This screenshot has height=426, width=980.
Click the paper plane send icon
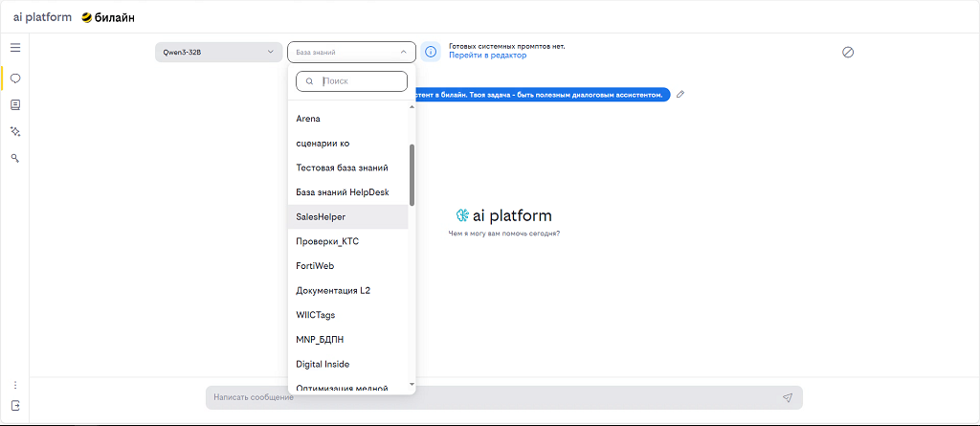pos(788,397)
